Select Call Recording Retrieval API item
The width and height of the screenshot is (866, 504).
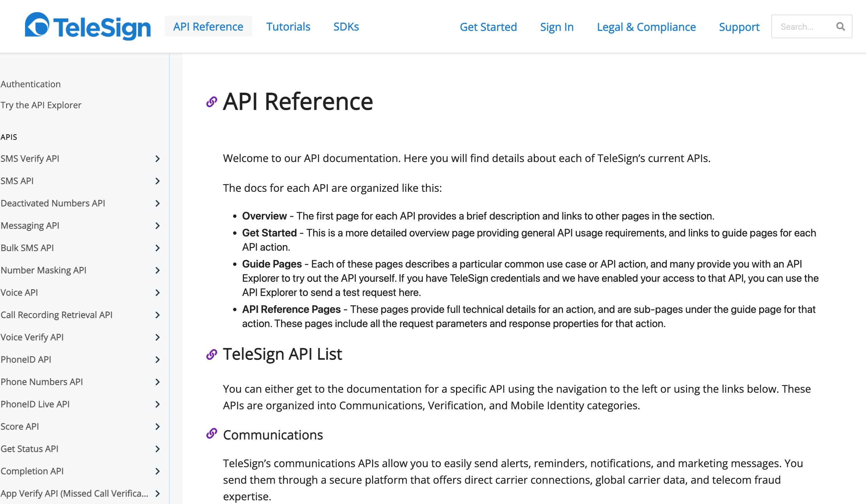tap(57, 315)
